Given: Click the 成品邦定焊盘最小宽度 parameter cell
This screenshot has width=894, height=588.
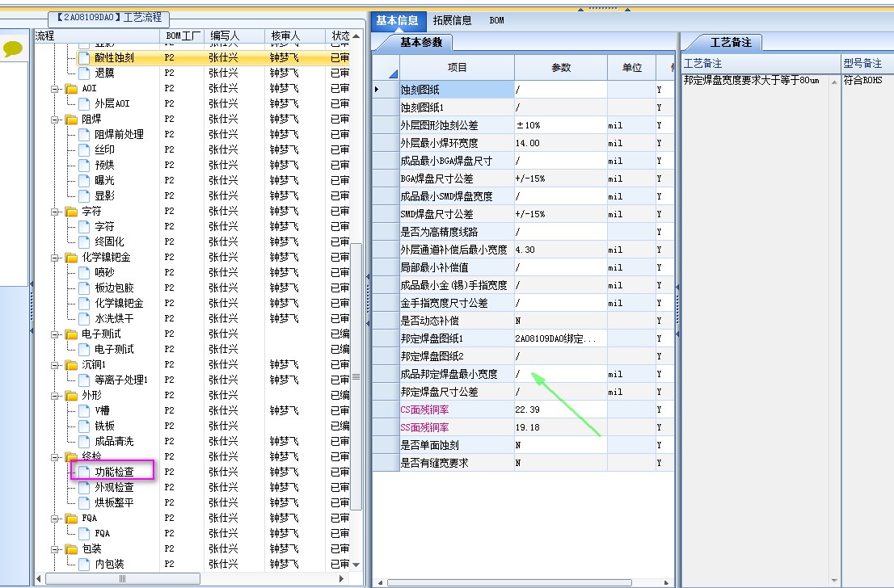Looking at the screenshot, I should (560, 374).
